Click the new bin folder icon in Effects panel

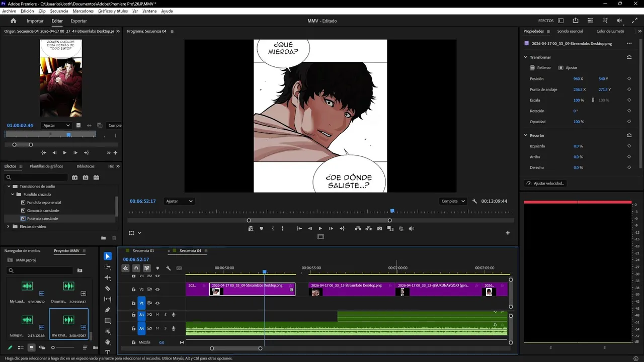tap(103, 238)
